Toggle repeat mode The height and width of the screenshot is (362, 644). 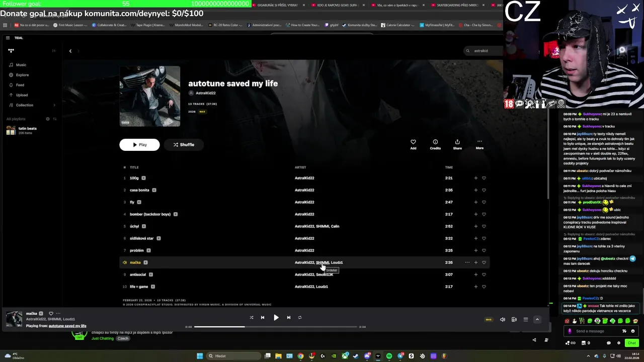click(300, 318)
